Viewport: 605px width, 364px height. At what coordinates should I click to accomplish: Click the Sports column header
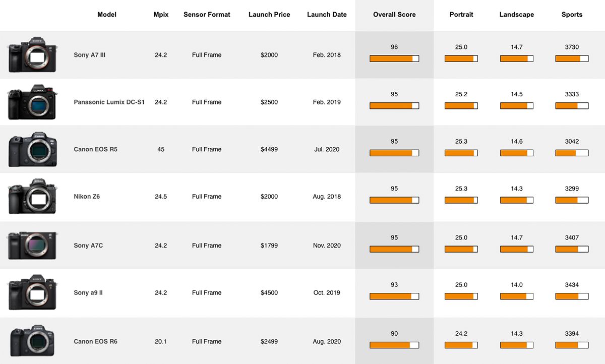tap(572, 15)
